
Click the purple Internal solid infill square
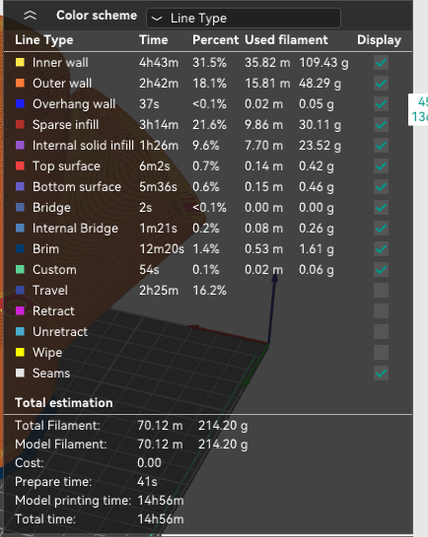[x=20, y=145]
